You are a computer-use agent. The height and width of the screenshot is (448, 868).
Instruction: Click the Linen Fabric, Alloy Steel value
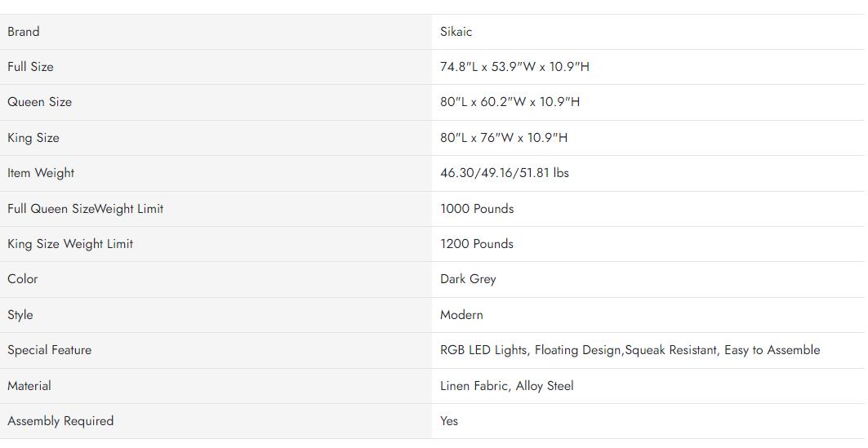point(507,386)
